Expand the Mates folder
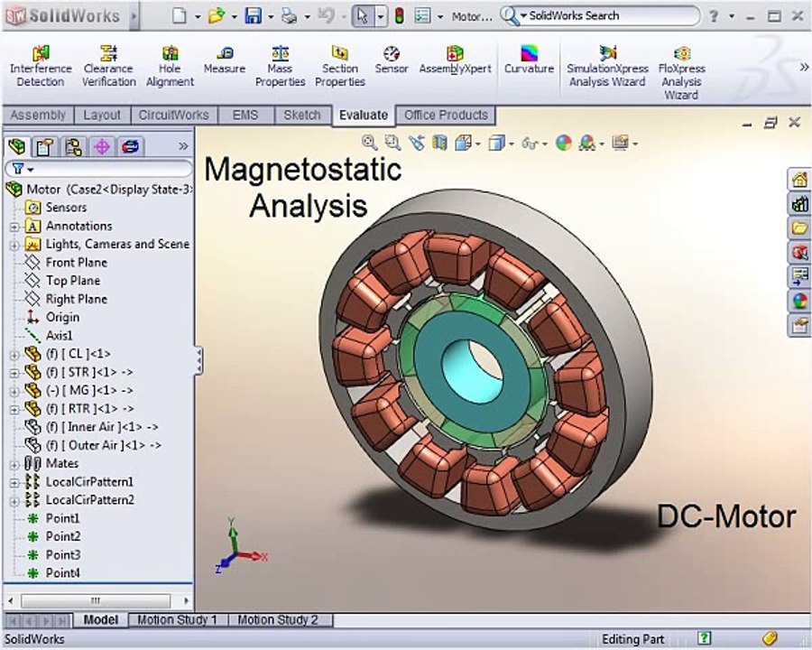 (x=14, y=464)
